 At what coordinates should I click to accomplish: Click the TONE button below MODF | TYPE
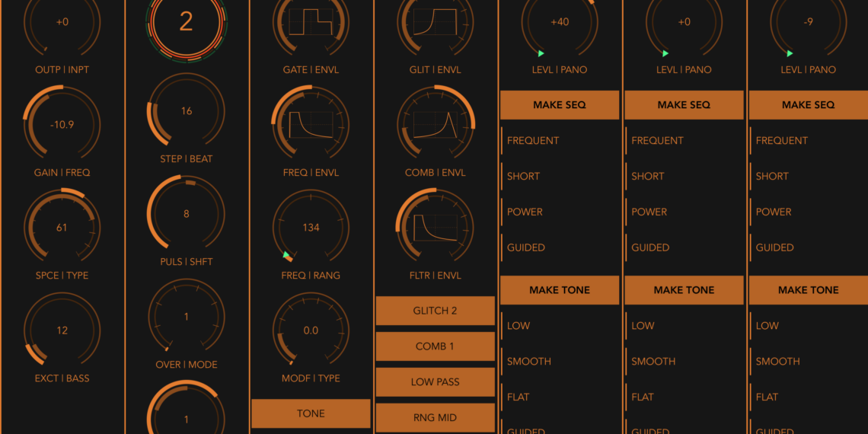(x=311, y=413)
